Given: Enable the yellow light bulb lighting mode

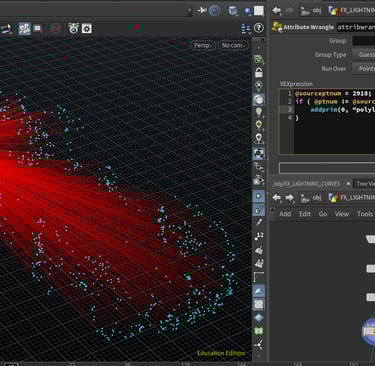Looking at the screenshot, I should pyautogui.click(x=259, y=125).
